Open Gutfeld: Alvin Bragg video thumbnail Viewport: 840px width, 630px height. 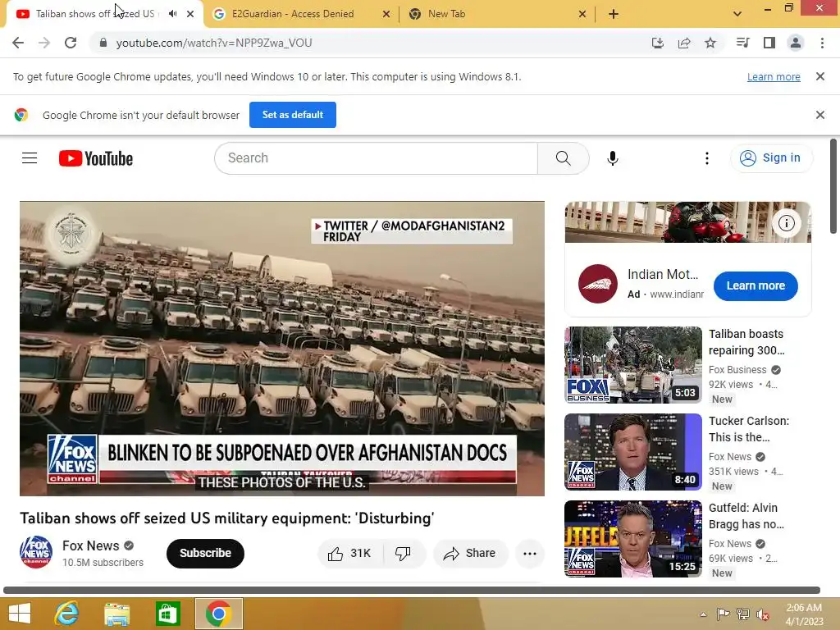pyautogui.click(x=632, y=539)
